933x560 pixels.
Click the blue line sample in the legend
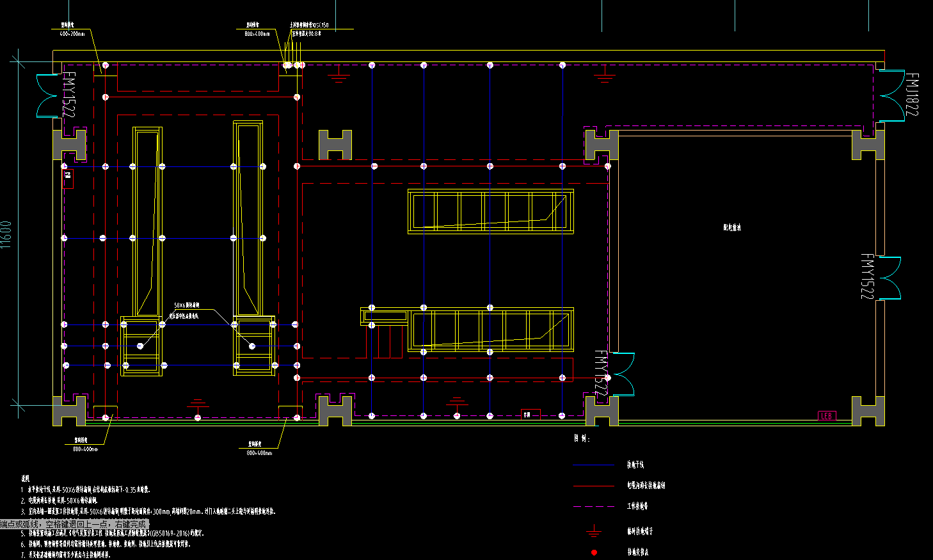(x=594, y=465)
